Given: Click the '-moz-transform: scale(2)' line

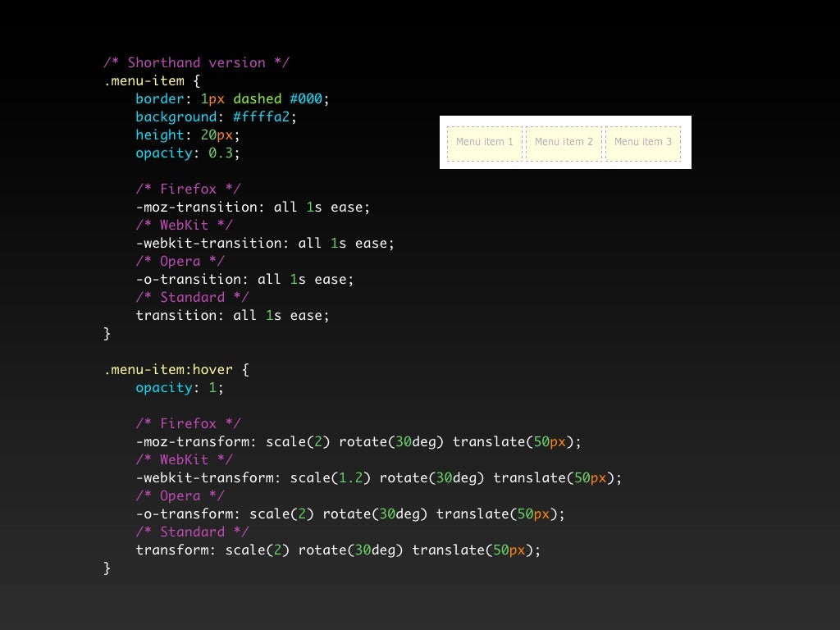Looking at the screenshot, I should [x=358, y=442].
